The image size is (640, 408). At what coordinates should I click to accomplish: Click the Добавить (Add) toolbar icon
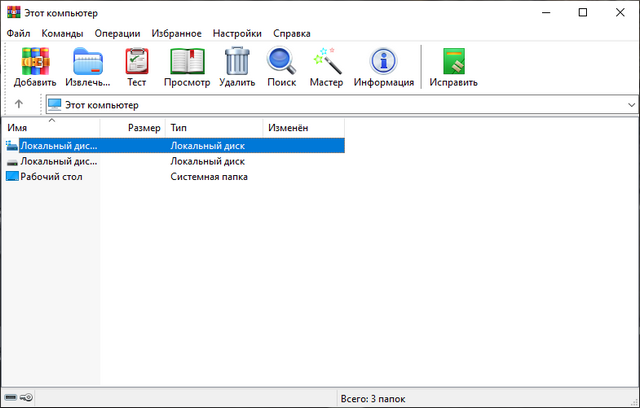[x=35, y=62]
